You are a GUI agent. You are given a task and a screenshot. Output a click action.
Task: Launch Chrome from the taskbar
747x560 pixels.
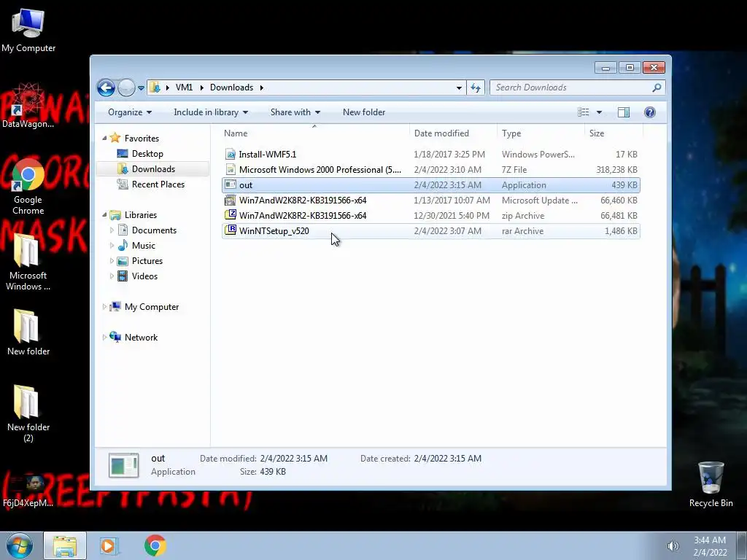coord(155,545)
